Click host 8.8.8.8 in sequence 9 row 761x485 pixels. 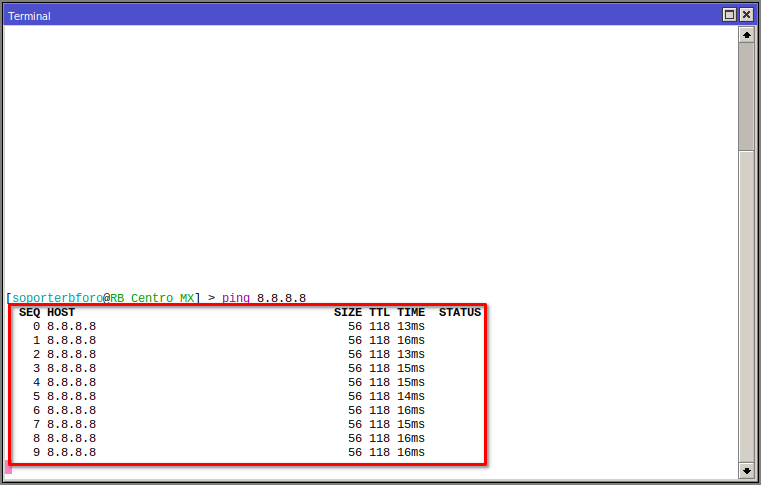pyautogui.click(x=72, y=453)
